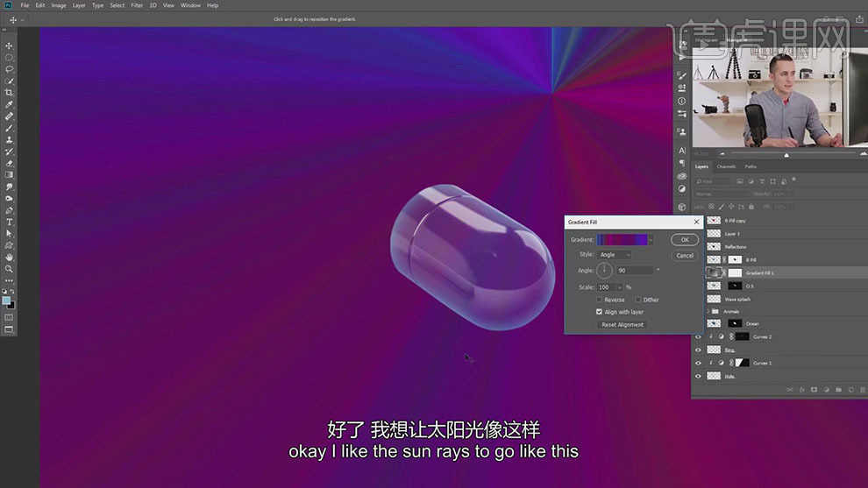Click the Gradient Fill 1 layer mask thumbnail
Screen dimensions: 868x488
[x=735, y=272]
